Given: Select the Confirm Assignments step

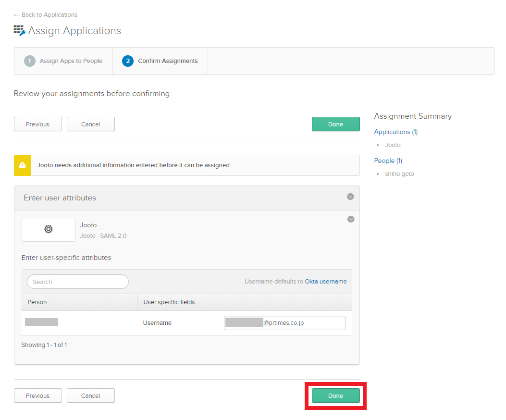Looking at the screenshot, I should (x=168, y=61).
